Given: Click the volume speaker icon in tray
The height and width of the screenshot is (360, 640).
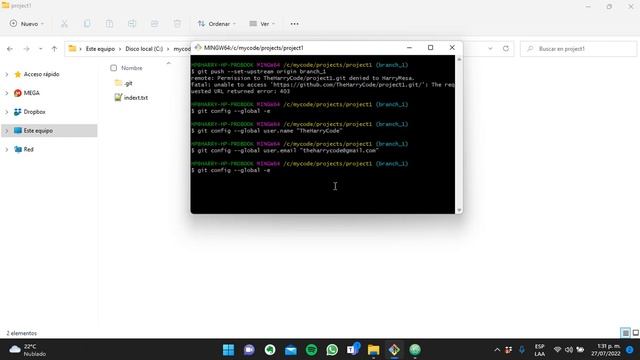Looking at the screenshot, I should pos(569,350).
